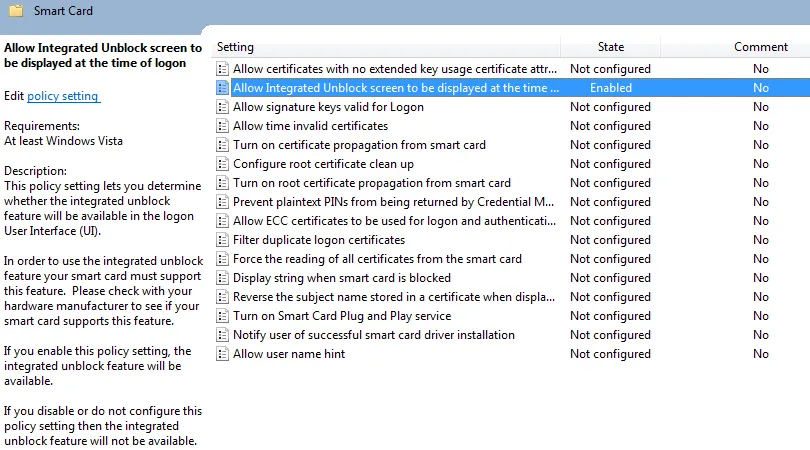
Task: Click icon beside 'Filter duplicate logon certificates'
Action: (222, 240)
